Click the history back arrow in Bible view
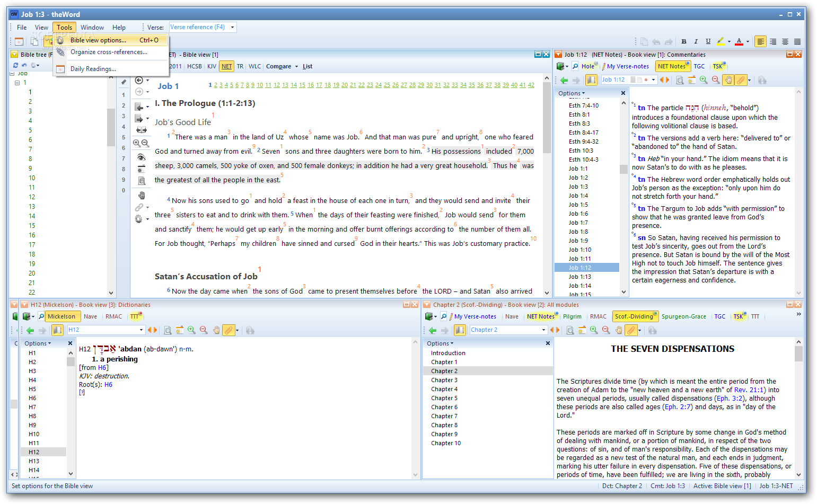The height and width of the screenshot is (504, 817). (139, 81)
